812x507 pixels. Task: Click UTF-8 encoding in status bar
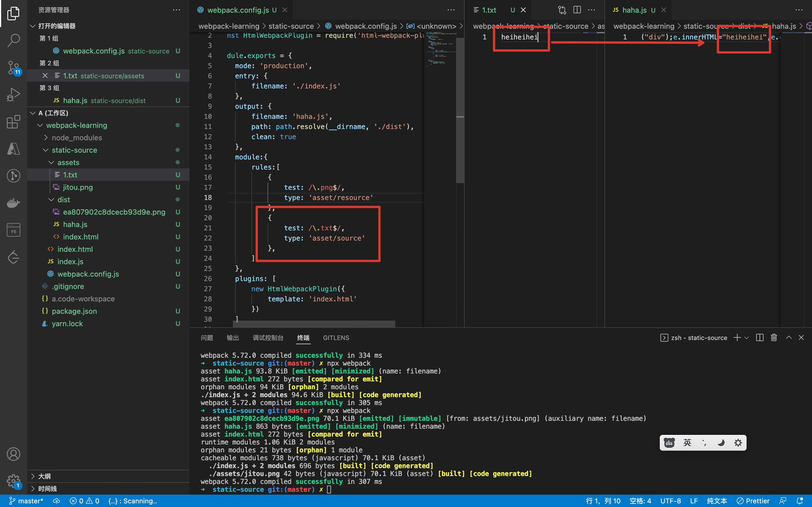point(670,501)
